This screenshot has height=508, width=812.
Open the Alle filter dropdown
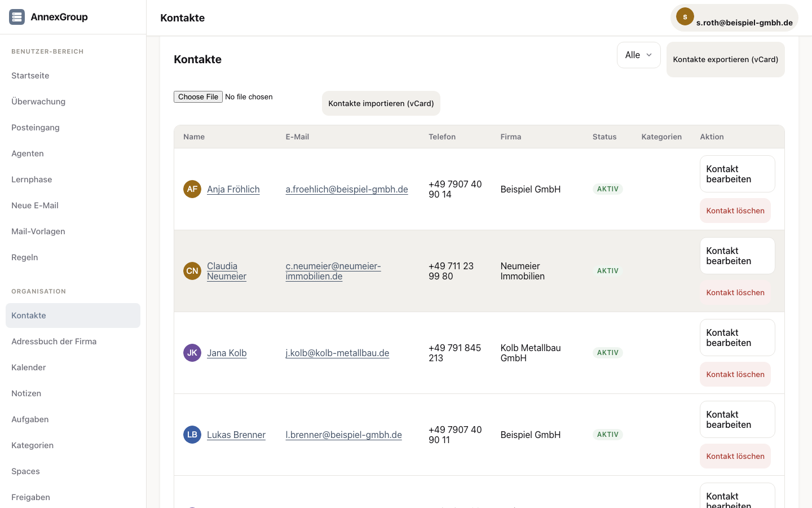click(638, 55)
